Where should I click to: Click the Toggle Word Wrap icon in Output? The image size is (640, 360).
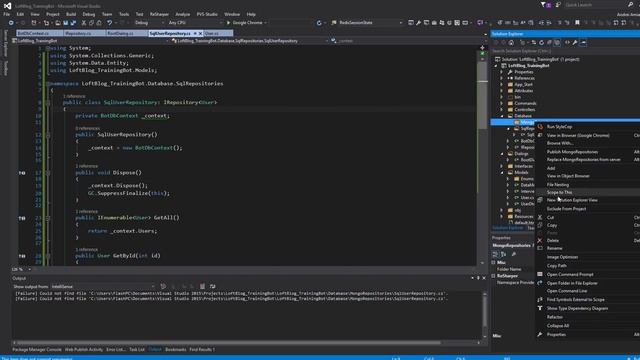pyautogui.click(x=212, y=287)
